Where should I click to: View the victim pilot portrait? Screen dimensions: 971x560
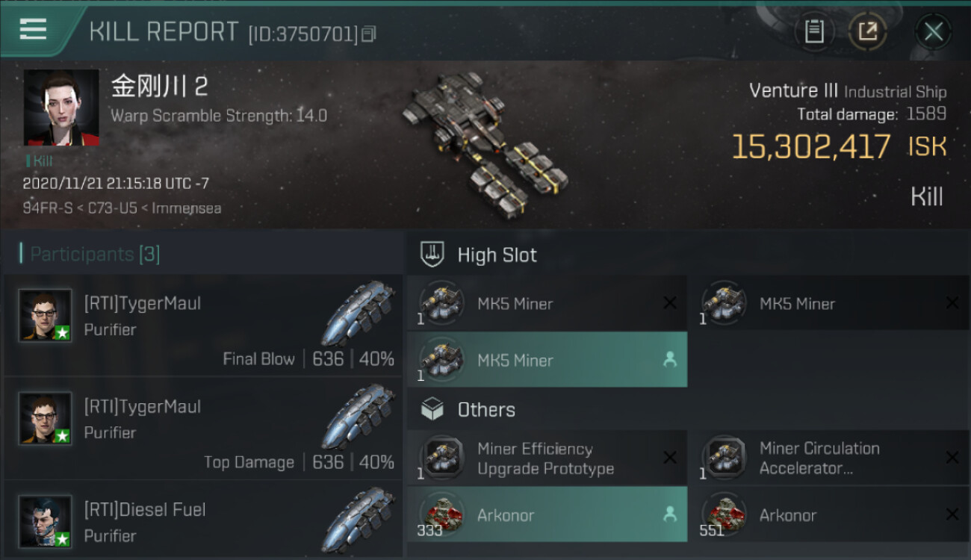click(x=61, y=108)
